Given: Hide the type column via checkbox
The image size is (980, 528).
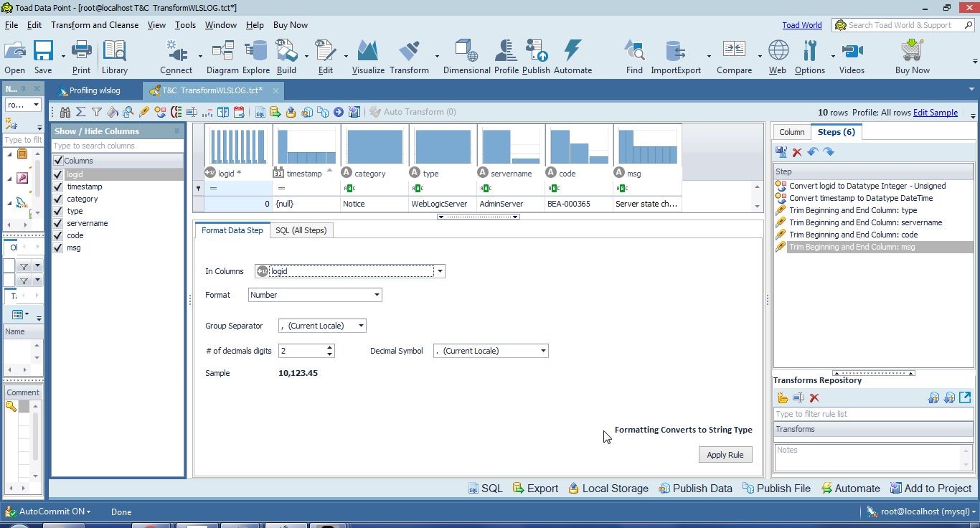Looking at the screenshot, I should [58, 211].
